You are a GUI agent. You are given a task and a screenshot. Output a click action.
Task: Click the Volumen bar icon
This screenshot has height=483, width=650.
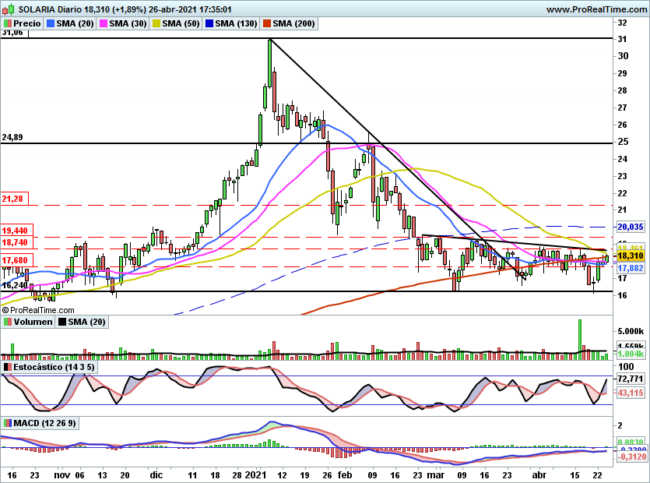(7, 322)
